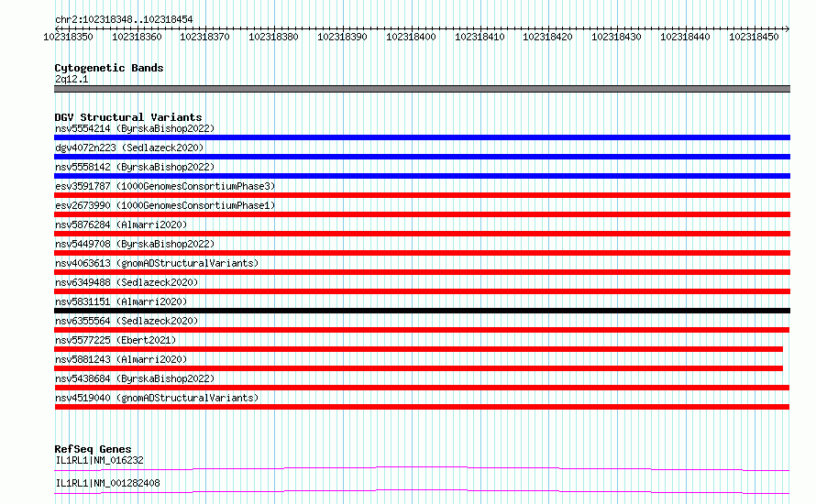Click ruler position 102318380
The width and height of the screenshot is (816, 504).
(273, 37)
